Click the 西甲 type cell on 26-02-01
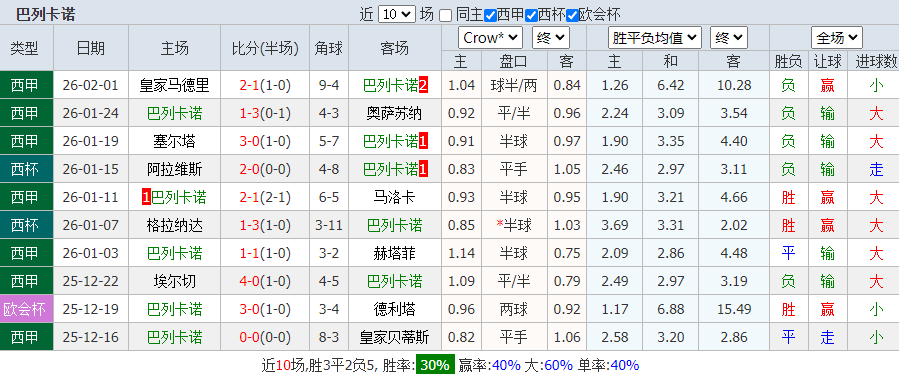The image size is (899, 374). tap(26, 85)
